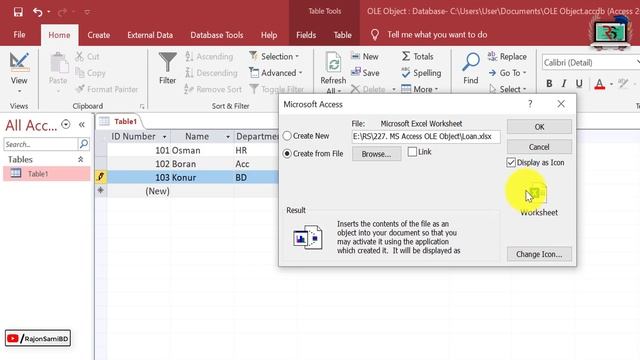Click the Filter funnel icon
Screen dimensions: 640x360
pyautogui.click(x=167, y=62)
